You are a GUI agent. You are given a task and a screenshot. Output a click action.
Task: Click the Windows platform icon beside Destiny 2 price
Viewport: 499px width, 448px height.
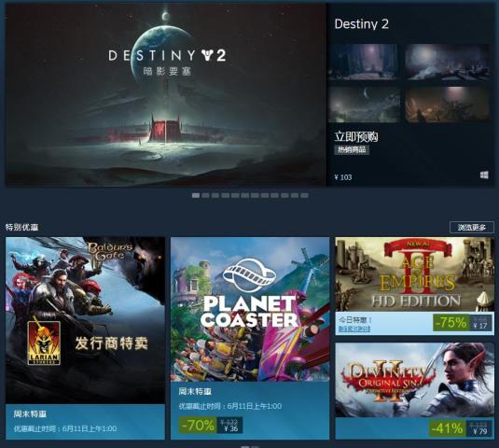pyautogui.click(x=484, y=175)
